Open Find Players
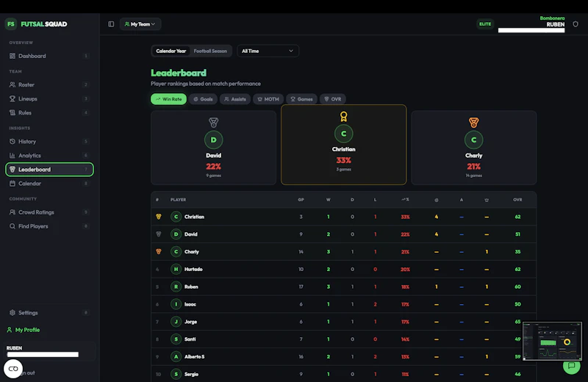This screenshot has width=588, height=382. point(49,226)
